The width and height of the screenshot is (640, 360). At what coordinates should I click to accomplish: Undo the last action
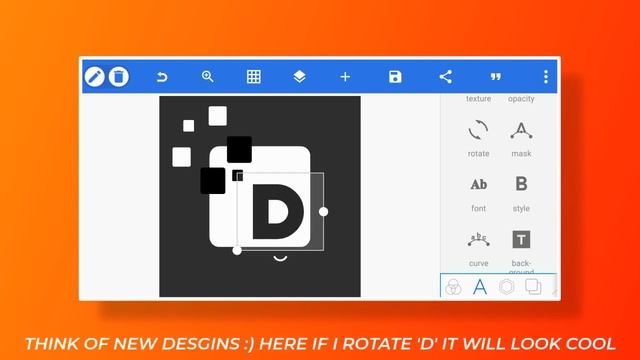[162, 77]
